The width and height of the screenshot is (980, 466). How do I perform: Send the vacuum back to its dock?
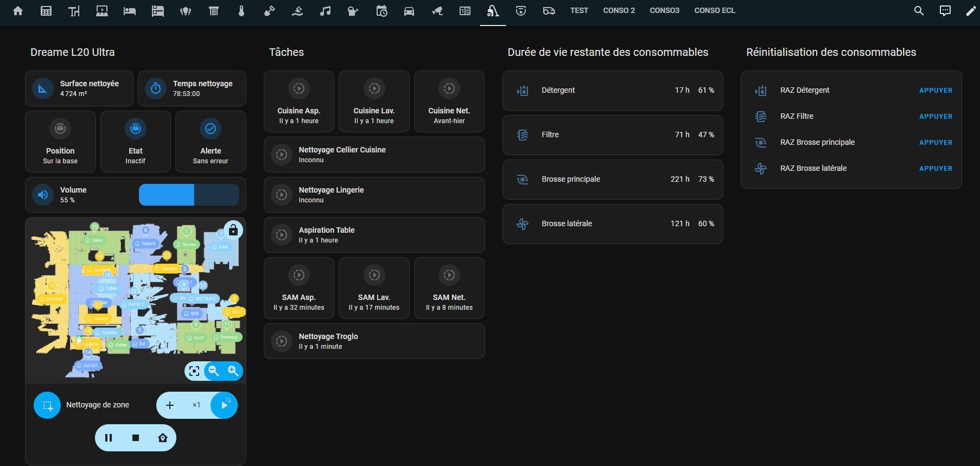(163, 438)
